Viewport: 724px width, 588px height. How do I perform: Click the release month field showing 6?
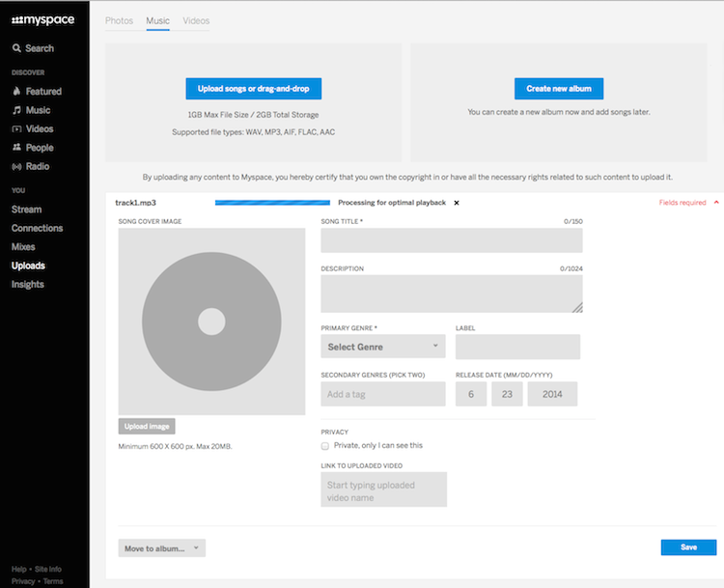471,394
